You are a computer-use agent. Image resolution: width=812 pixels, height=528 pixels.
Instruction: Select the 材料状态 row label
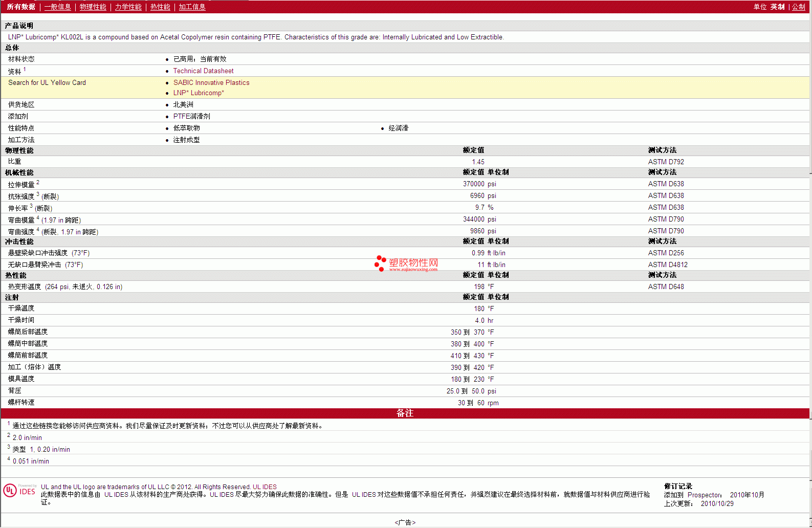click(x=21, y=59)
